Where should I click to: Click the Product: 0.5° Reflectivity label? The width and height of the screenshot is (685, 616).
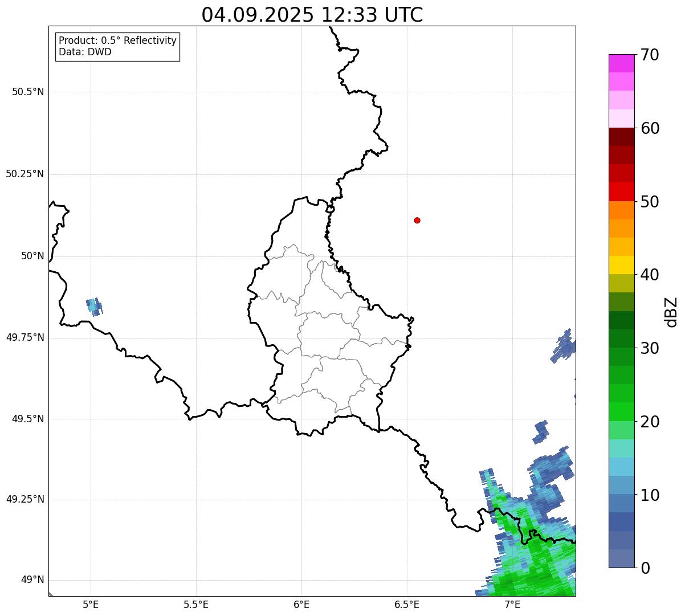[x=117, y=41]
